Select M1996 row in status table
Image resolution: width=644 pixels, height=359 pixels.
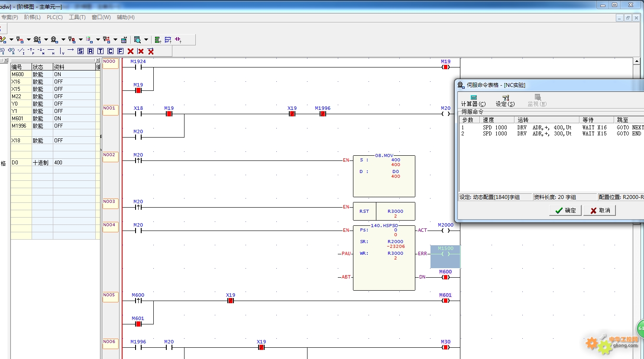53,126
